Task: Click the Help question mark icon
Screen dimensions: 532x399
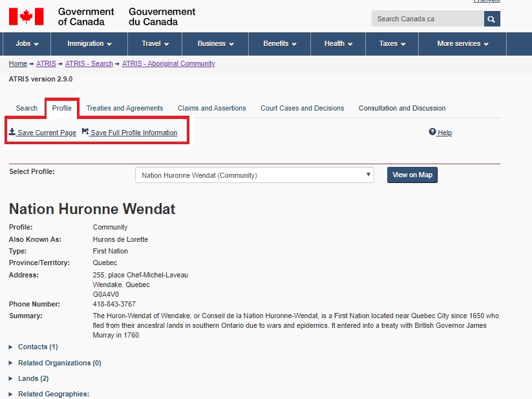Action: point(432,132)
